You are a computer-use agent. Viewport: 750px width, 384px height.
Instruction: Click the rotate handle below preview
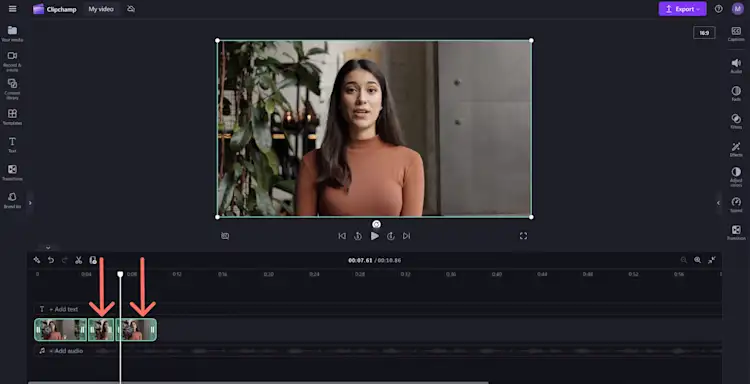point(376,224)
